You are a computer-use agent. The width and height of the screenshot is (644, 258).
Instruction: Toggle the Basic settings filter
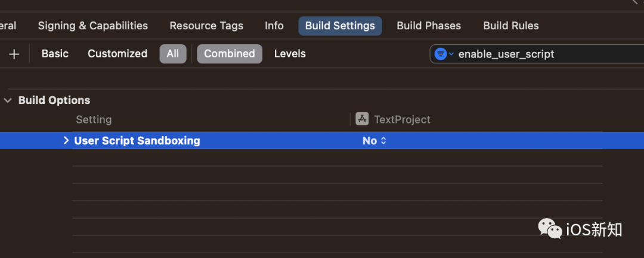(55, 54)
